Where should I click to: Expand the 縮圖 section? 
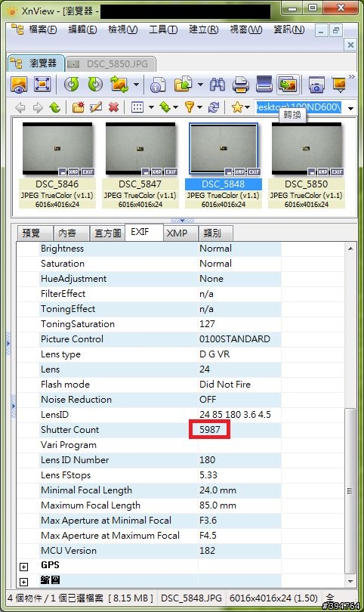click(24, 582)
